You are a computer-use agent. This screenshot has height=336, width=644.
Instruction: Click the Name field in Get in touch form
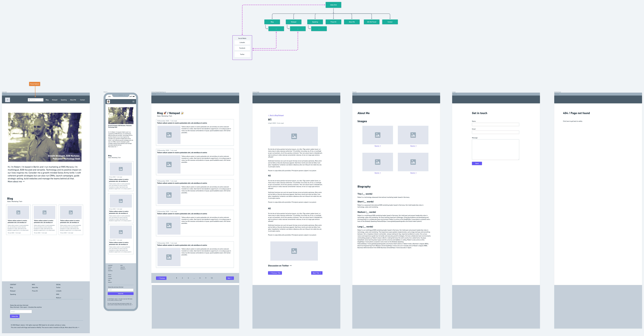495,124
